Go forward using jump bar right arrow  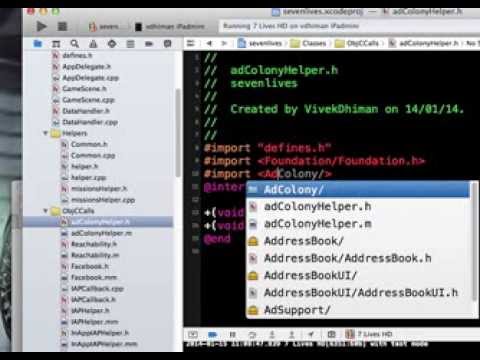[x=224, y=43]
